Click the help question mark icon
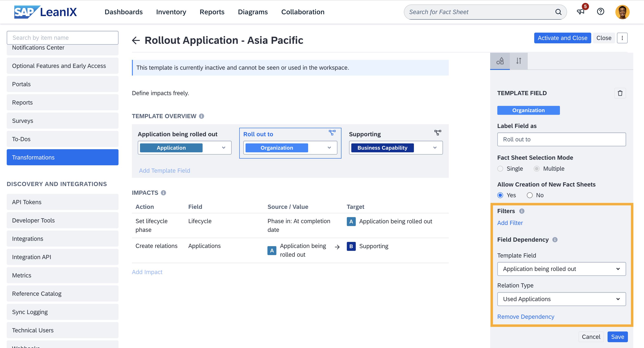644x348 pixels. [x=601, y=12]
